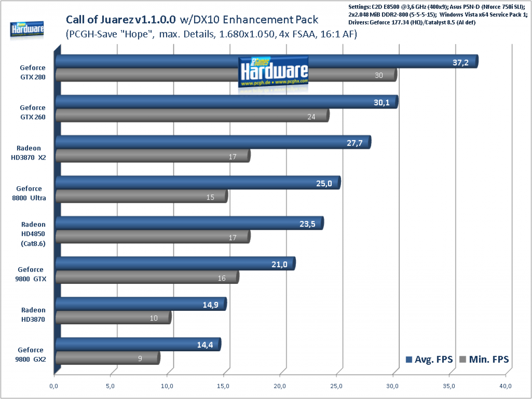Screen dimensions: 532x399
Task: Click the 37,2 value on GTX 280 bar
Action: pos(461,63)
